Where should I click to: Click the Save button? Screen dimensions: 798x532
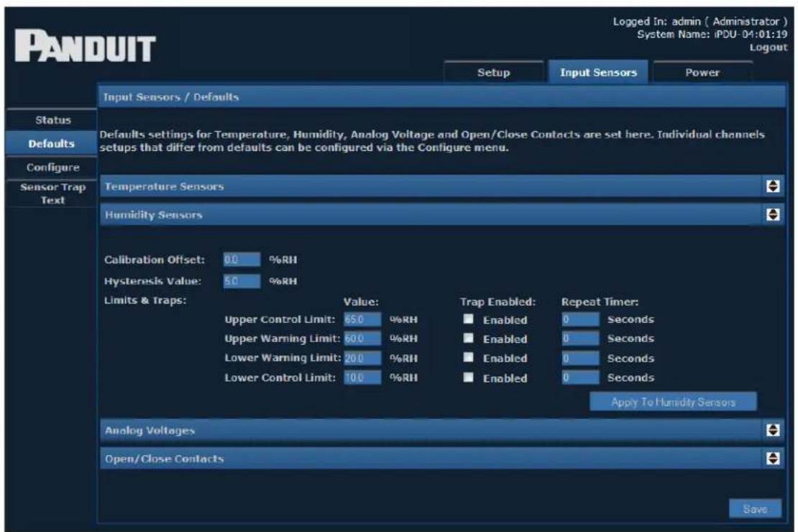[x=755, y=508]
